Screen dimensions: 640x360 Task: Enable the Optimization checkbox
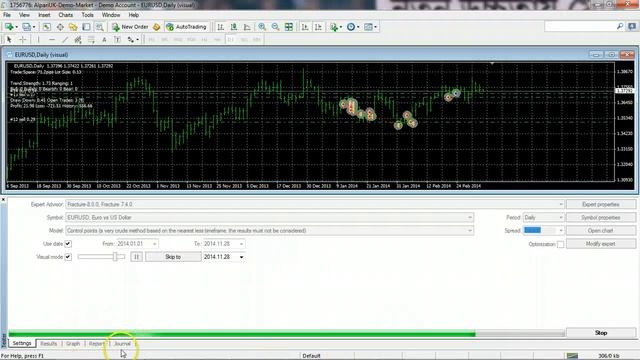click(560, 244)
